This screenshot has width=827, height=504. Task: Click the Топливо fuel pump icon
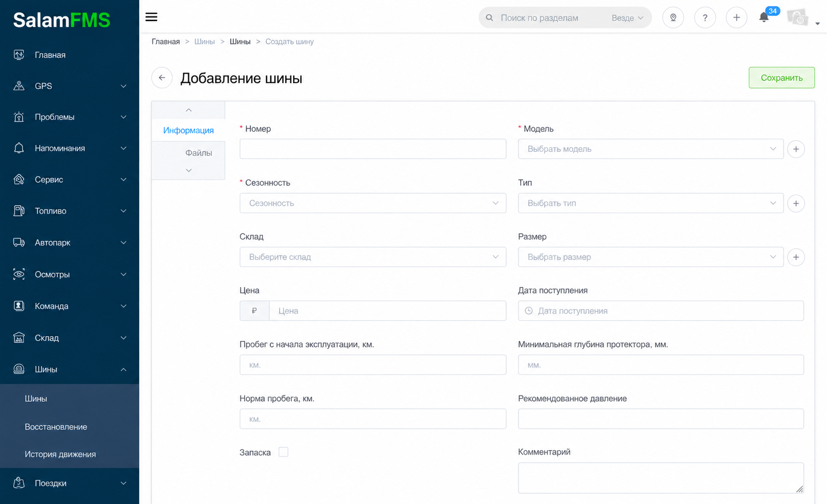[19, 211]
